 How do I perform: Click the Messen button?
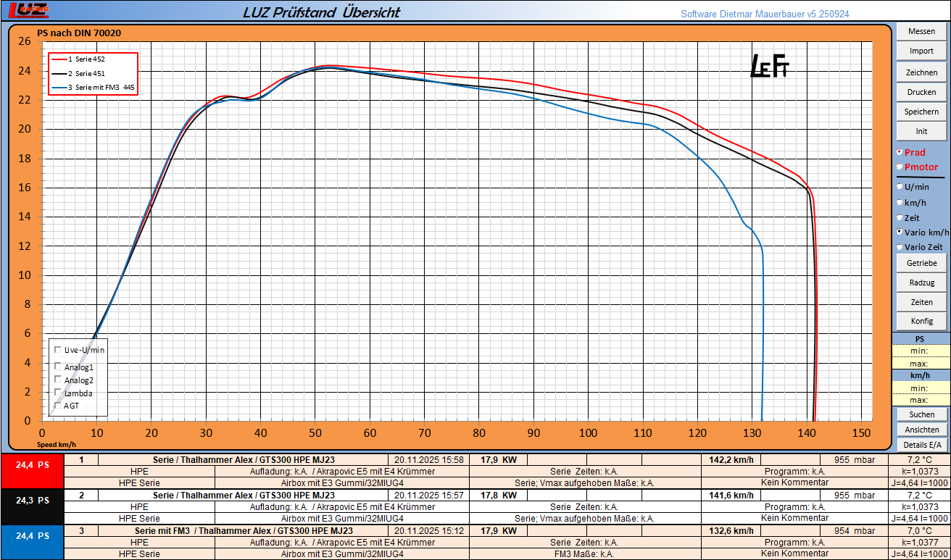point(921,32)
